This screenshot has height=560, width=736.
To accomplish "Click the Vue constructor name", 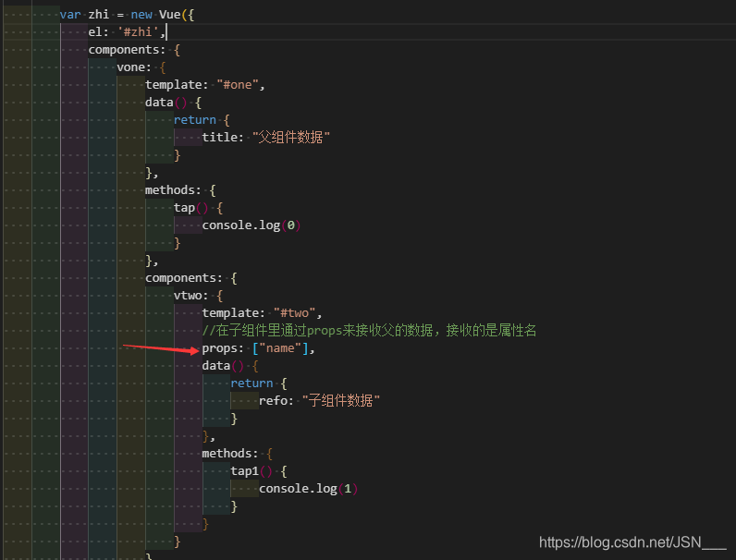I will (169, 15).
